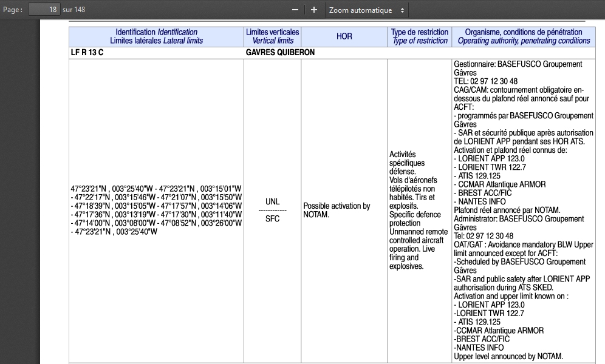Click 'Unmanned remote controlled aircraft operation' text
The image size is (605, 364).
[x=419, y=240]
